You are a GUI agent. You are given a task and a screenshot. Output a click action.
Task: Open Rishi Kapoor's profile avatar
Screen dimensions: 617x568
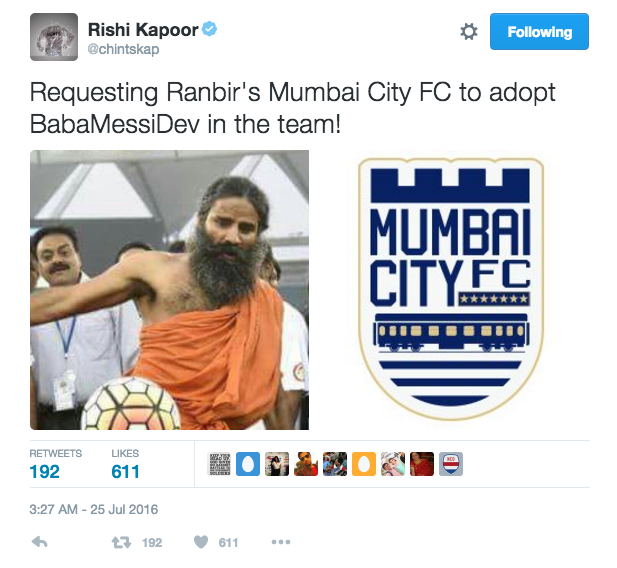pos(54,37)
